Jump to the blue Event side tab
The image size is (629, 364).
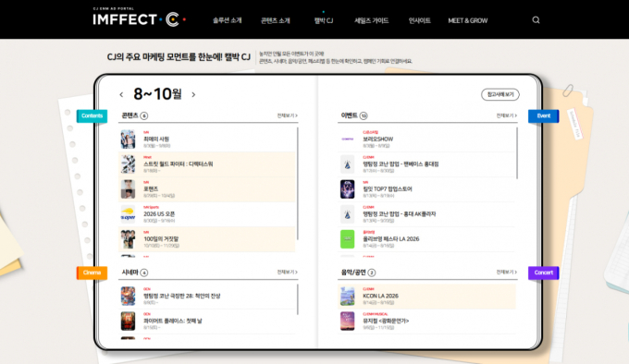(544, 115)
